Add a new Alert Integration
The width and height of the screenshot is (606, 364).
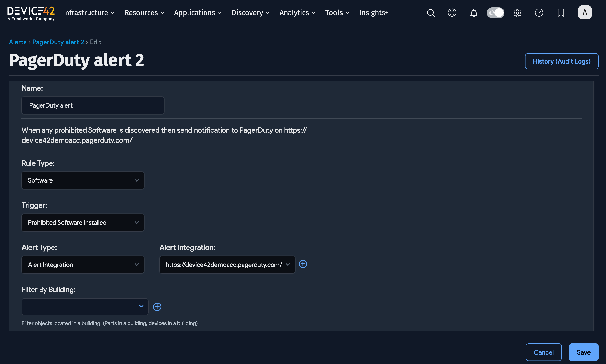(303, 264)
